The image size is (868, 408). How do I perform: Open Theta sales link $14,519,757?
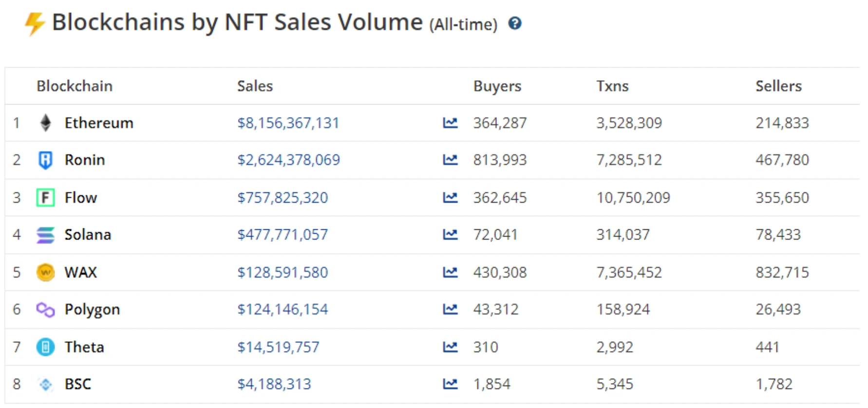278,347
